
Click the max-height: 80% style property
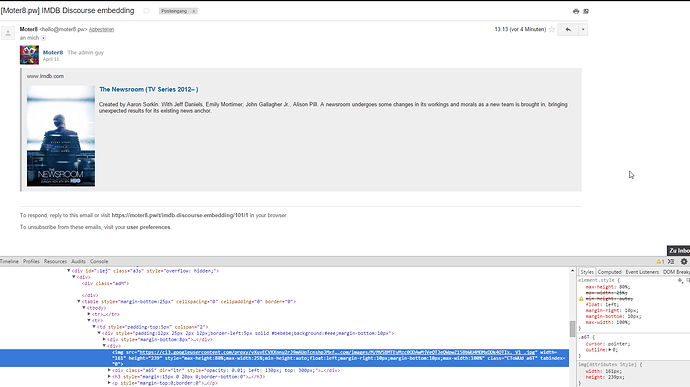(x=608, y=287)
